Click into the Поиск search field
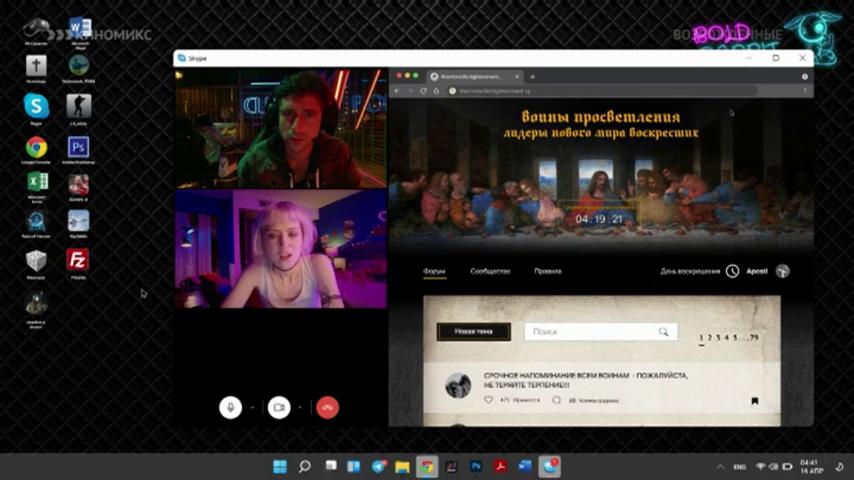Viewport: 854px width, 480px height. point(601,332)
